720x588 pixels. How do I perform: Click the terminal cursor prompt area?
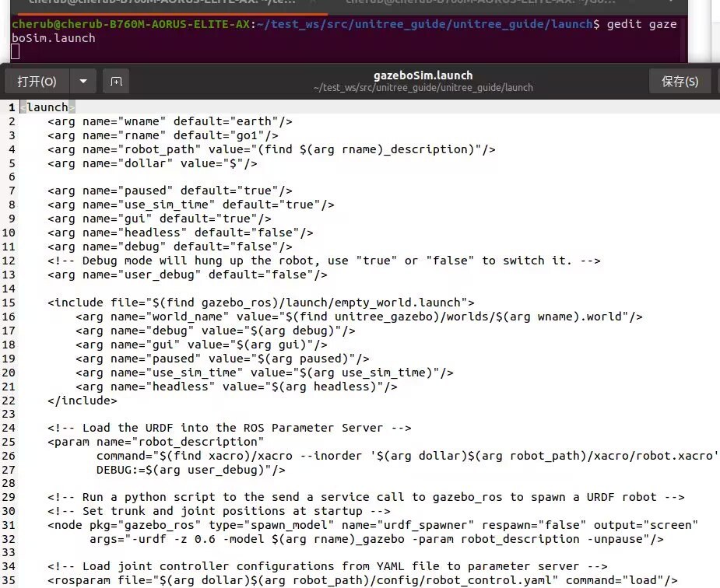coord(16,52)
